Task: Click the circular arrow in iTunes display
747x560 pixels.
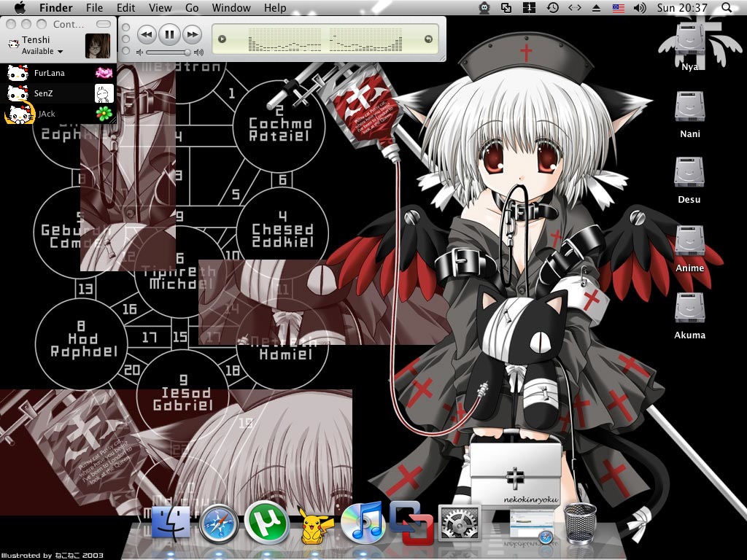Action: pyautogui.click(x=428, y=39)
